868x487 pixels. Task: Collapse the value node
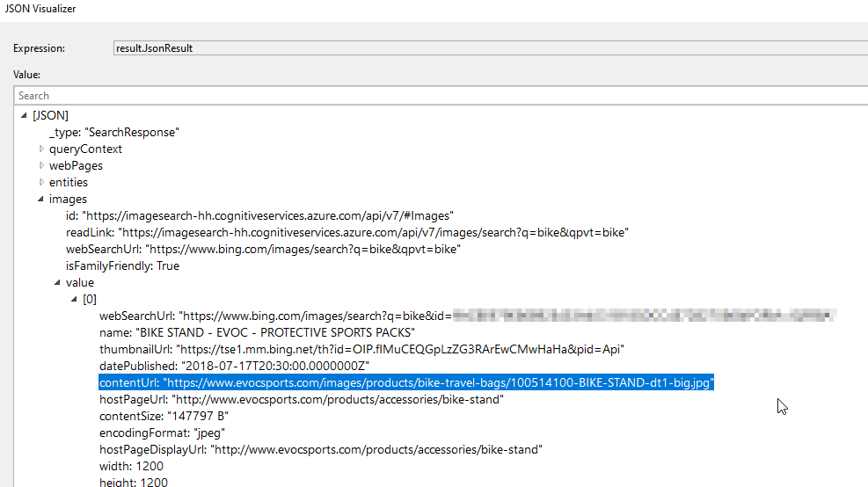coord(57,283)
